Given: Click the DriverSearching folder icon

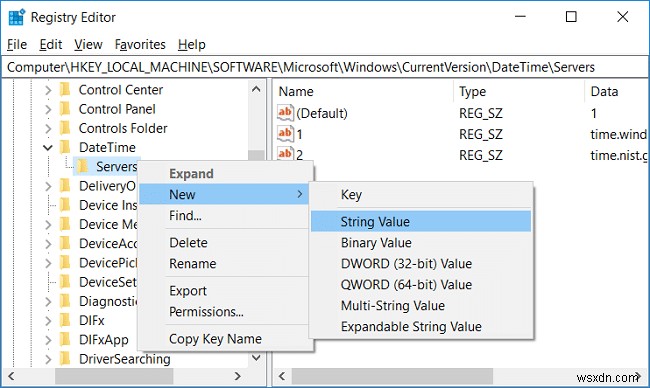Looking at the screenshot, I should 65,359.
